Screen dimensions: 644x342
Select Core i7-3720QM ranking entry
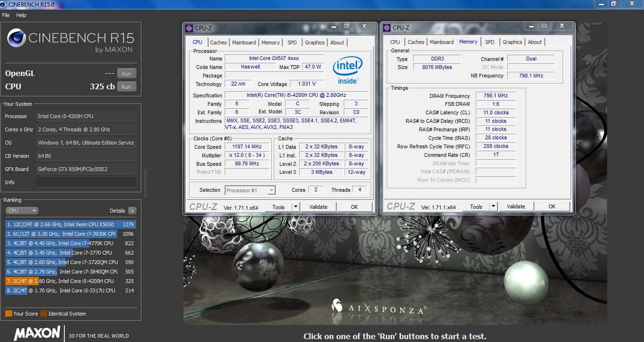[70, 262]
